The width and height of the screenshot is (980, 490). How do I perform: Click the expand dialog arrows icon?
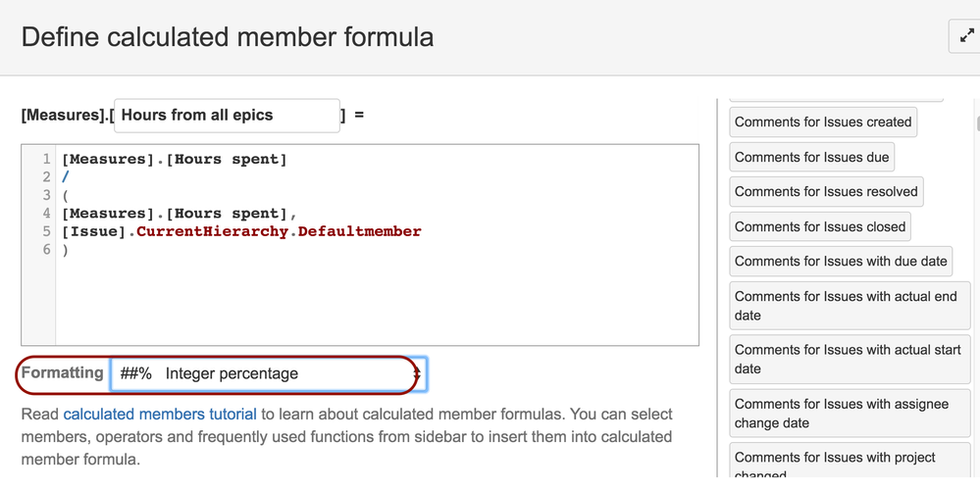(x=966, y=36)
